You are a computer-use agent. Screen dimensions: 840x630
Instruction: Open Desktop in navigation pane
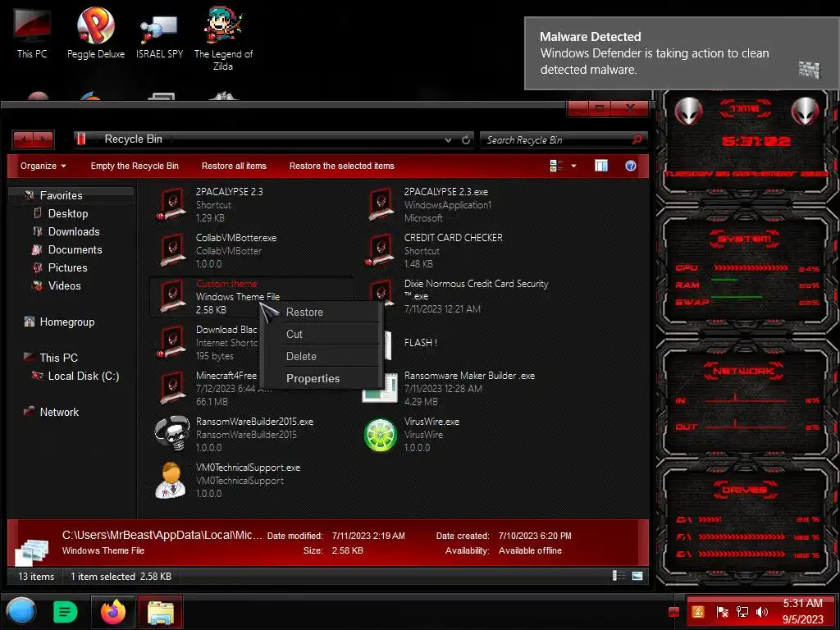tap(68, 213)
